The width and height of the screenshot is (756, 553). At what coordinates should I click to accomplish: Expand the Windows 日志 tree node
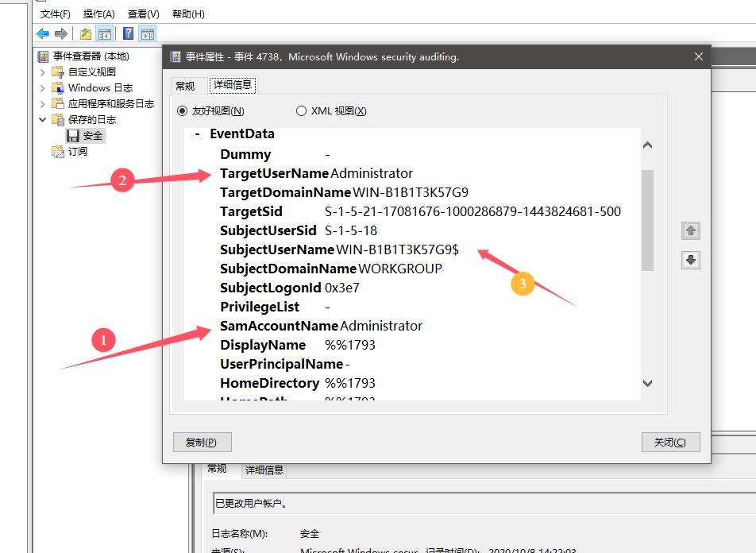43,88
